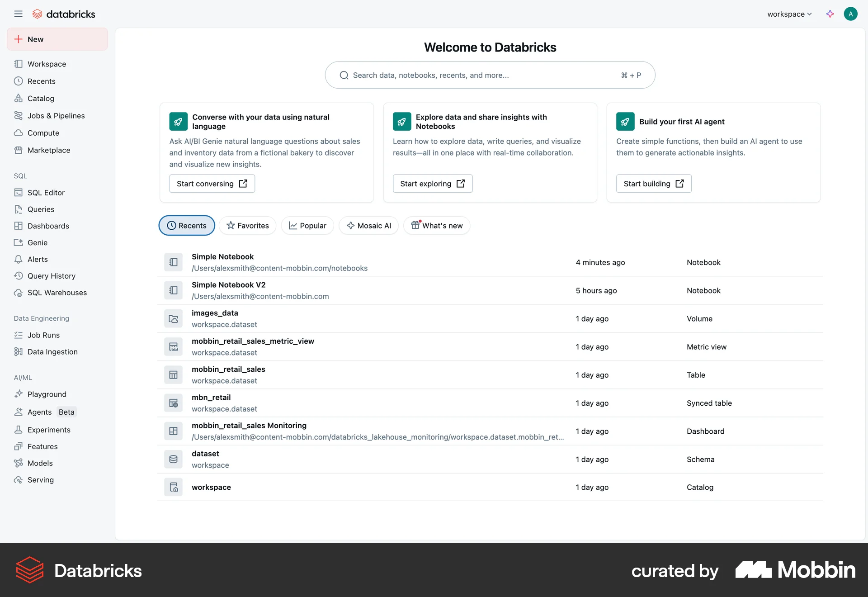Screen dimensions: 868x597
Task: Click Start building your first AI agent
Action: (653, 183)
